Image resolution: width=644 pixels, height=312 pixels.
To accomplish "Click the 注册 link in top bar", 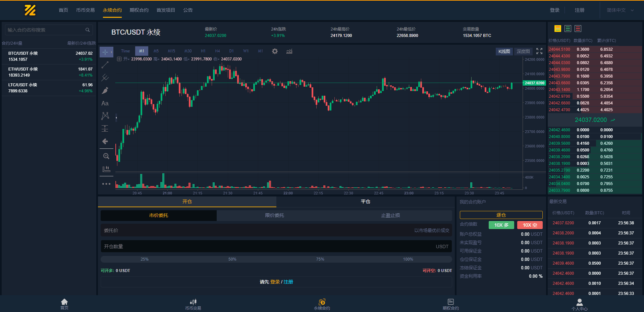I will click(579, 10).
